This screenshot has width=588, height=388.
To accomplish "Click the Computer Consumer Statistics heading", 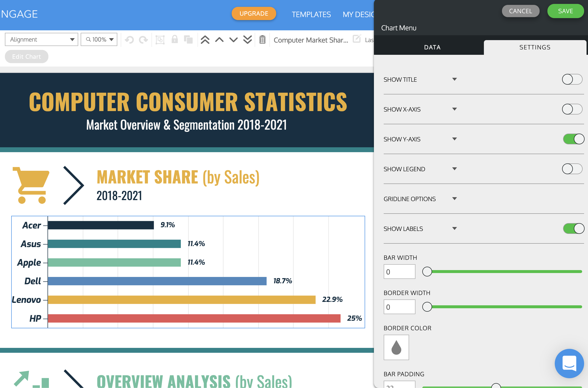I will [x=188, y=102].
